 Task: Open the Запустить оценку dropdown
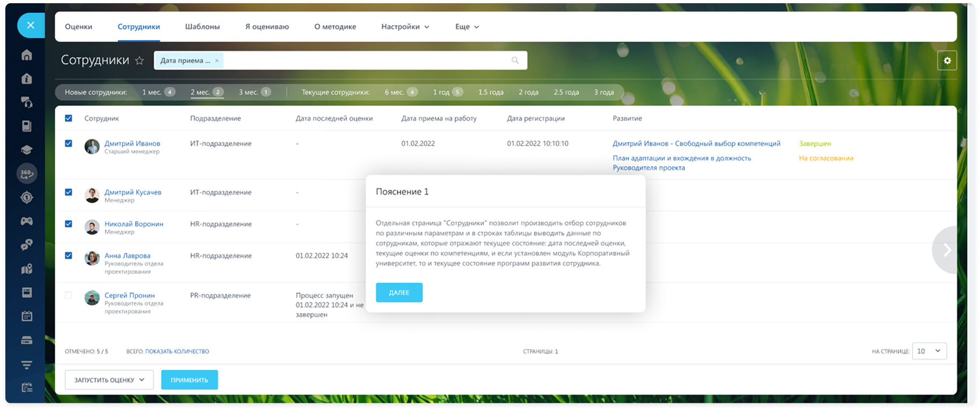[x=109, y=380]
